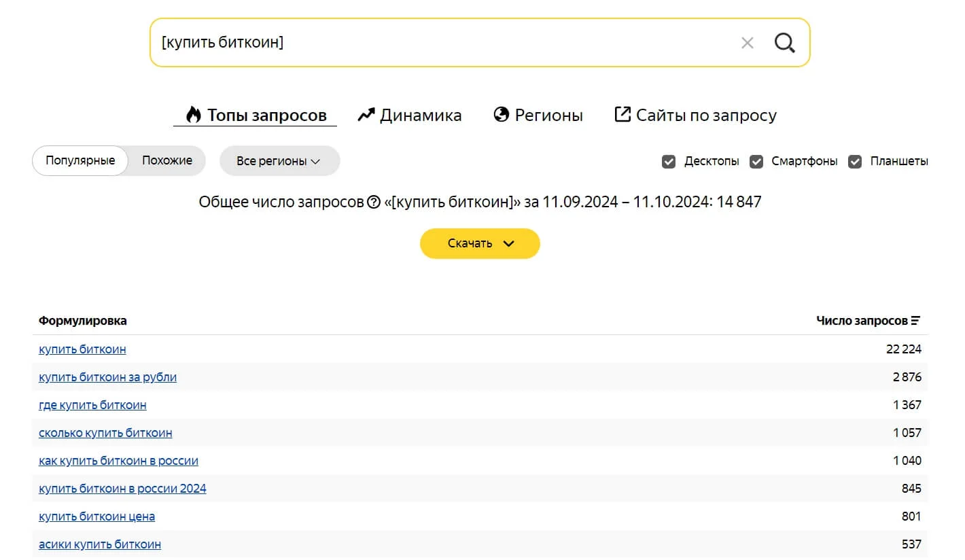Open the Скачать download dropdown
Viewport: 965px width, 560px height.
[x=480, y=243]
